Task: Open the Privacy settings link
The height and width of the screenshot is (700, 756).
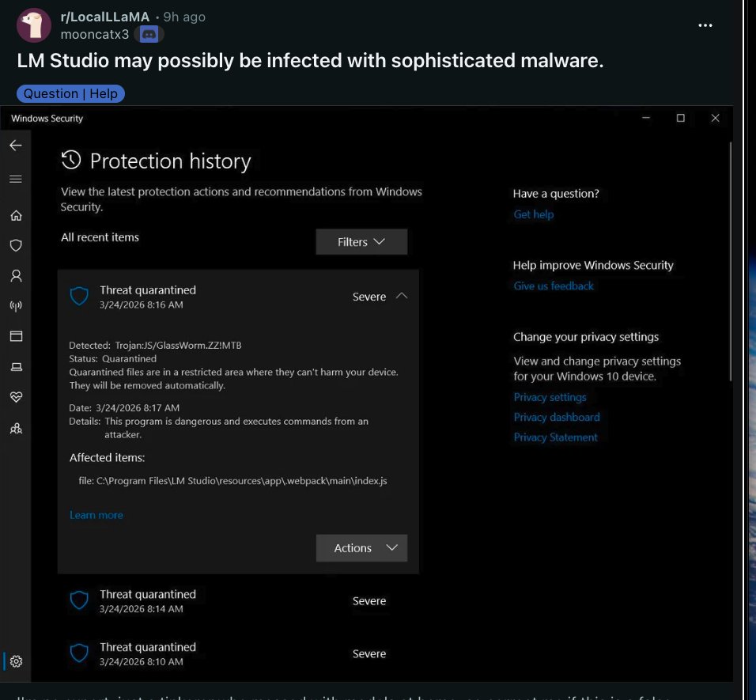Action: 550,397
